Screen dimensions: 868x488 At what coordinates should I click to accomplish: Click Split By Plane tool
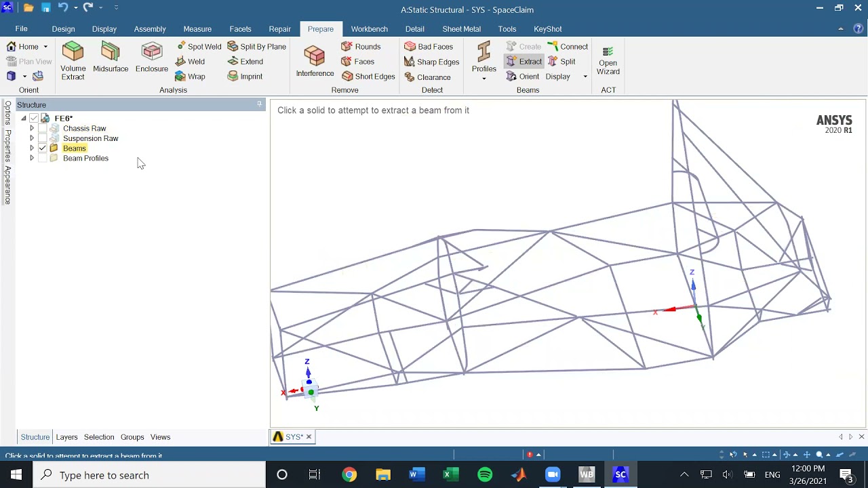click(x=256, y=47)
